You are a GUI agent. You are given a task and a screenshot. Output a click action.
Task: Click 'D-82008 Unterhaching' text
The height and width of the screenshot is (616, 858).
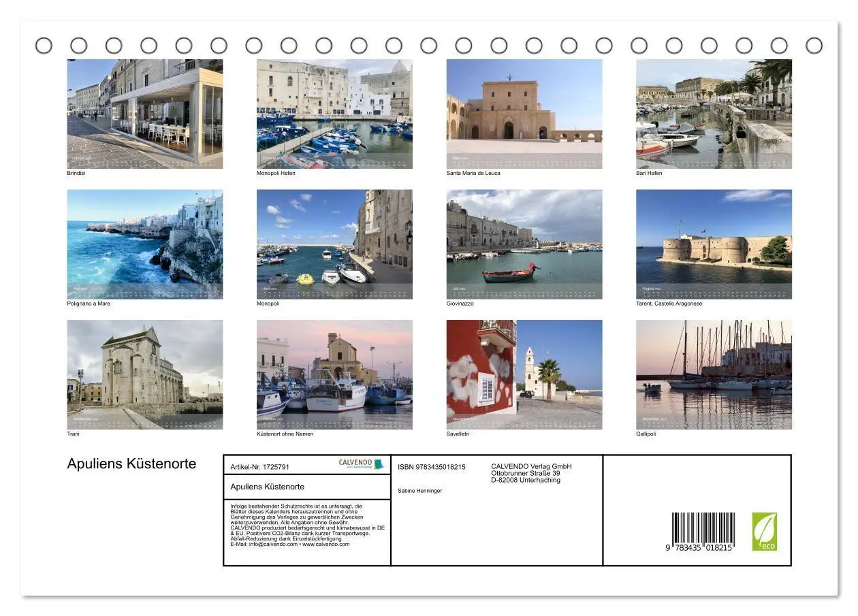pos(526,480)
